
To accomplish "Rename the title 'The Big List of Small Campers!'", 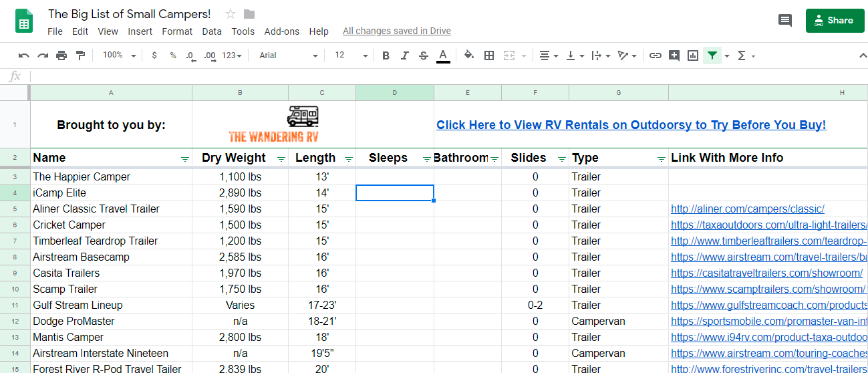I will coord(130,14).
